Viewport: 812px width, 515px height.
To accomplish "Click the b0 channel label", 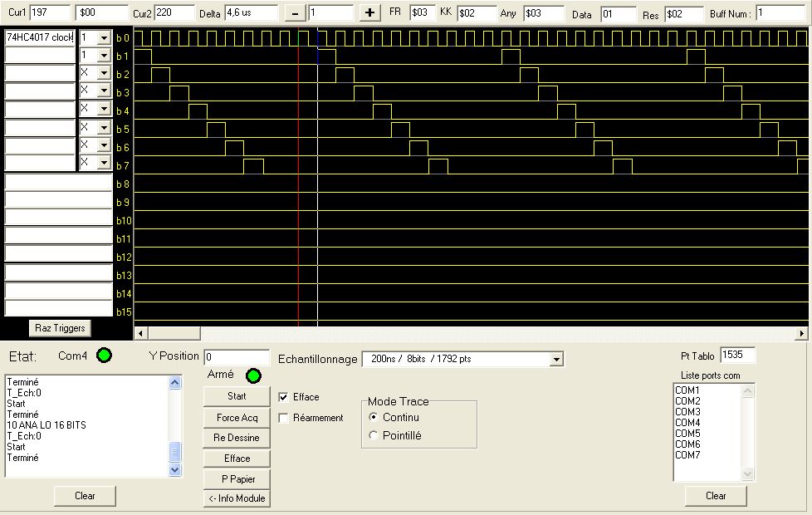I will (x=123, y=38).
